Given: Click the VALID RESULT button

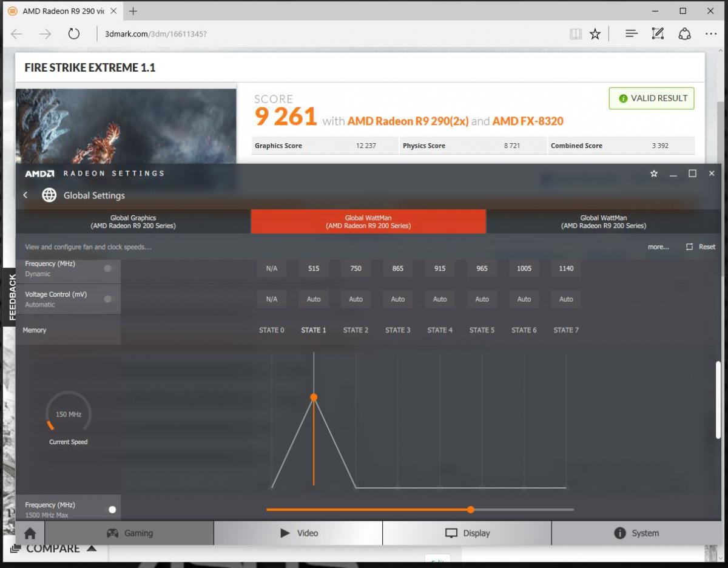Looking at the screenshot, I should click(652, 98).
